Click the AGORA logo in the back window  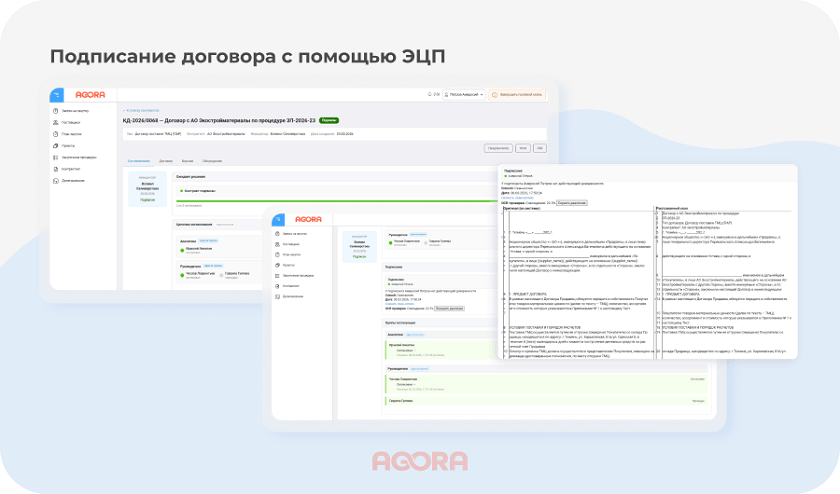[90, 95]
